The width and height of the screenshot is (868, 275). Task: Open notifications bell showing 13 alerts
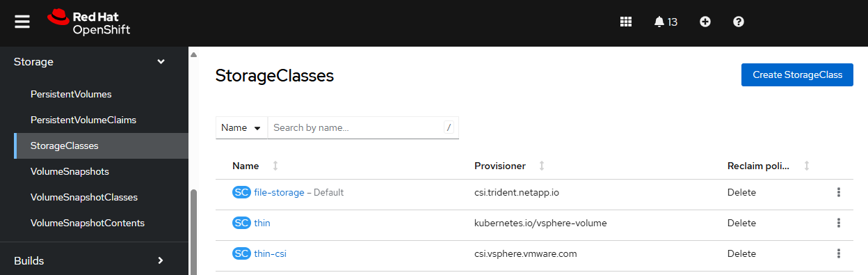(x=666, y=22)
